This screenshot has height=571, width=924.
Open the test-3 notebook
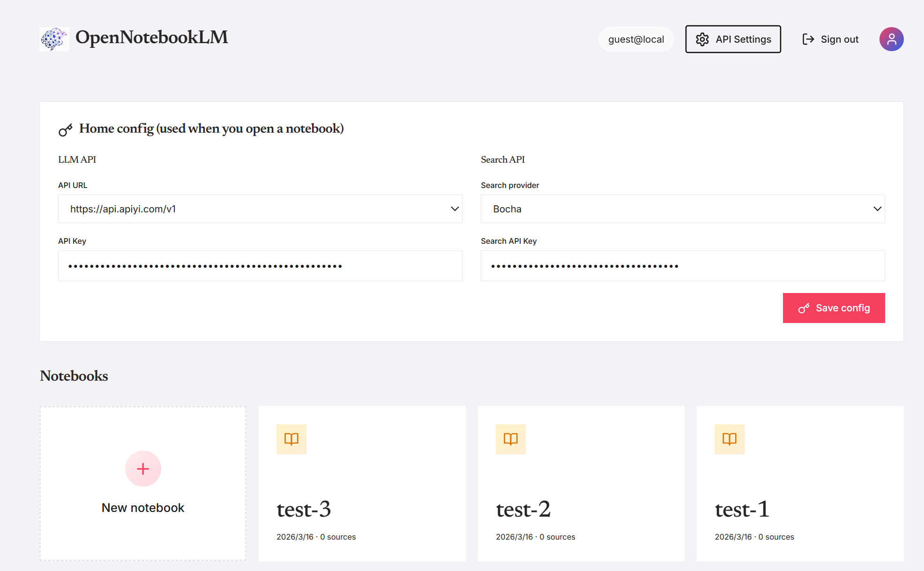click(362, 483)
